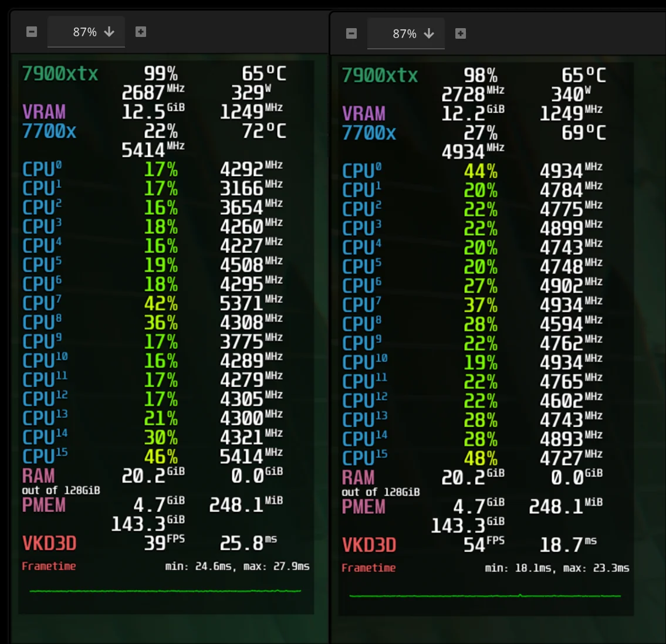Image resolution: width=666 pixels, height=644 pixels.
Task: Click the zoom in plus icon in right viewer
Action: (461, 33)
